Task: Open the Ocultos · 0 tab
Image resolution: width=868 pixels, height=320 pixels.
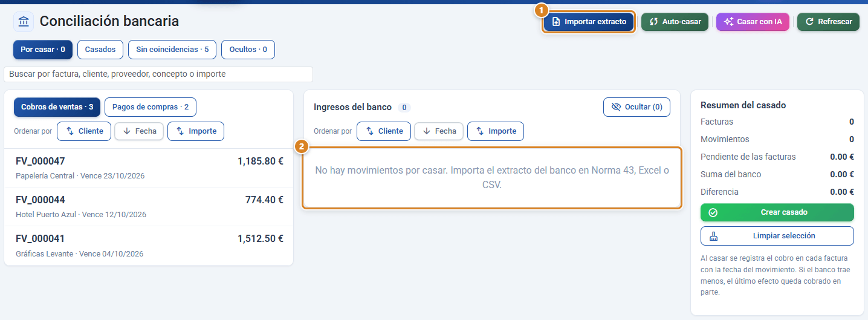Action: pos(248,50)
